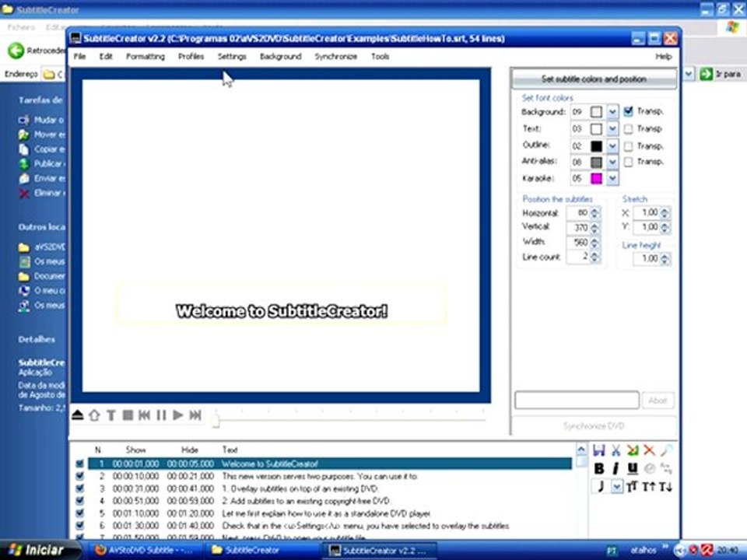Open the Profiles menu
Image resolution: width=747 pixels, height=560 pixels.
pyautogui.click(x=191, y=56)
